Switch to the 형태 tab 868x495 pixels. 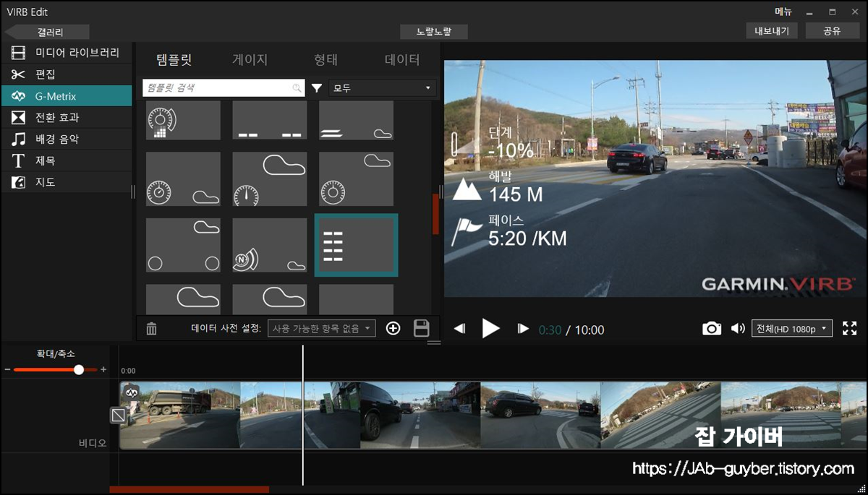coord(325,60)
